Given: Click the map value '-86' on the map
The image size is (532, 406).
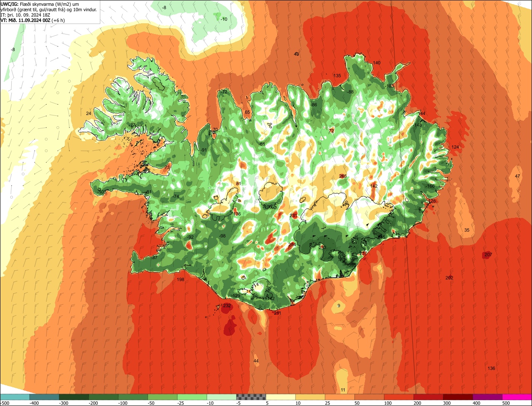Looking at the screenshot, I should pyautogui.click(x=314, y=105).
